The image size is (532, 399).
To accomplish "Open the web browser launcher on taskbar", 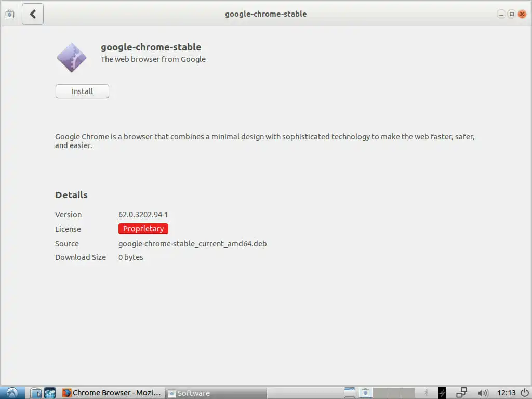I will click(50, 393).
